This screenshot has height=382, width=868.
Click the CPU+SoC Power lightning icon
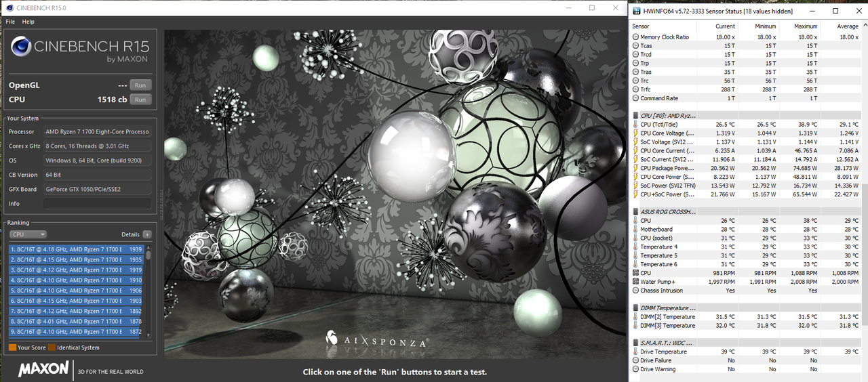[635, 194]
